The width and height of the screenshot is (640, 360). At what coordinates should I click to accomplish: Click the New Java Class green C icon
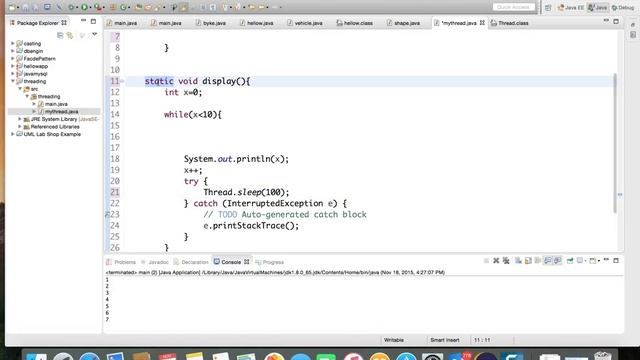[123, 7]
